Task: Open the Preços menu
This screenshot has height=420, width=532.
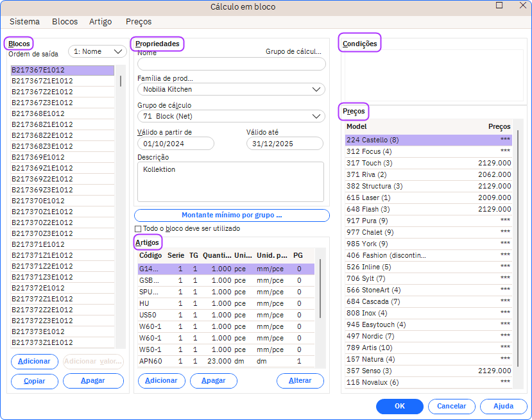Action: coord(139,21)
